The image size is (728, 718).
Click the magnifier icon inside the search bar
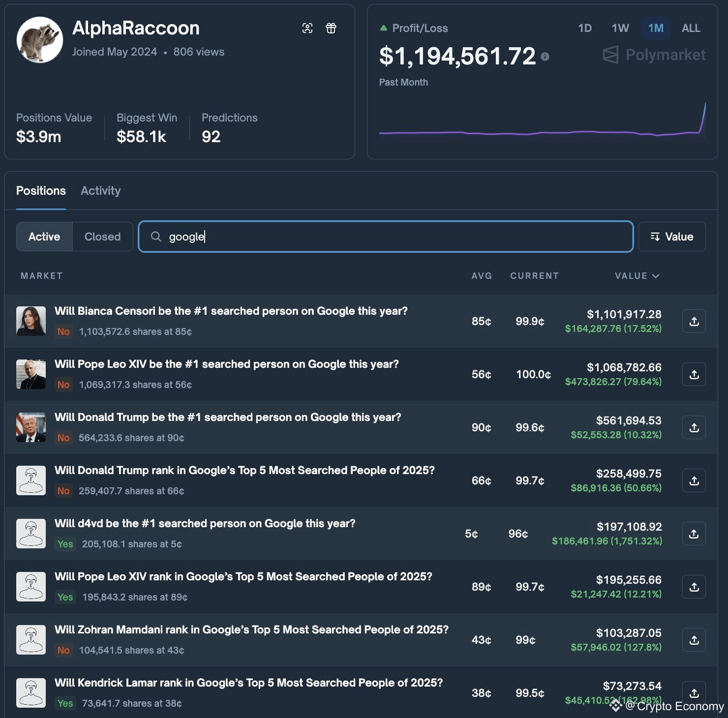click(x=156, y=237)
